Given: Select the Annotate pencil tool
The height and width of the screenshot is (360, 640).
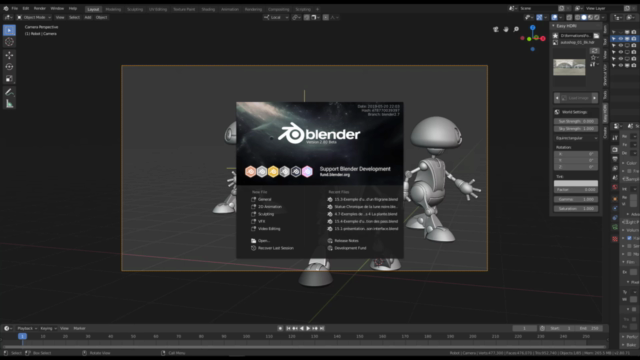Looking at the screenshot, I should [9, 92].
